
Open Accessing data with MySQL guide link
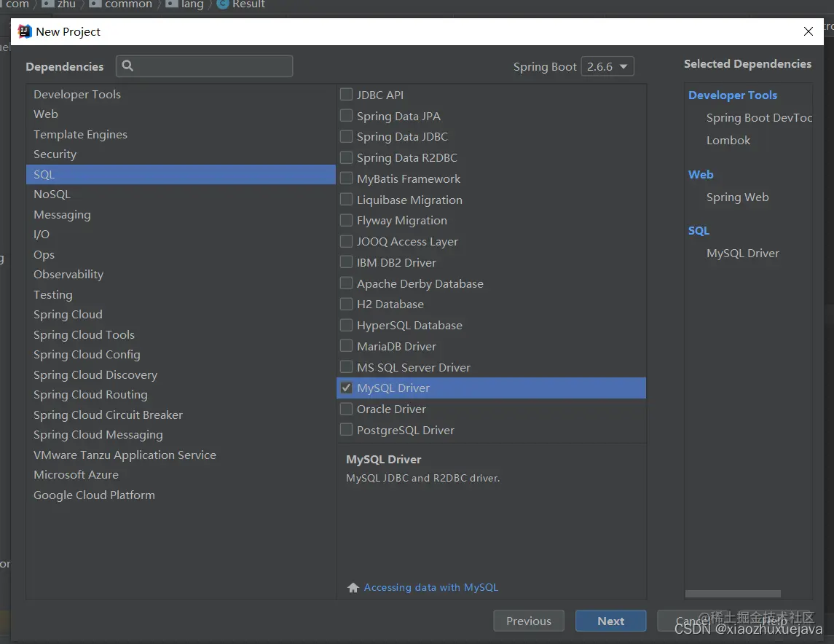(x=430, y=587)
